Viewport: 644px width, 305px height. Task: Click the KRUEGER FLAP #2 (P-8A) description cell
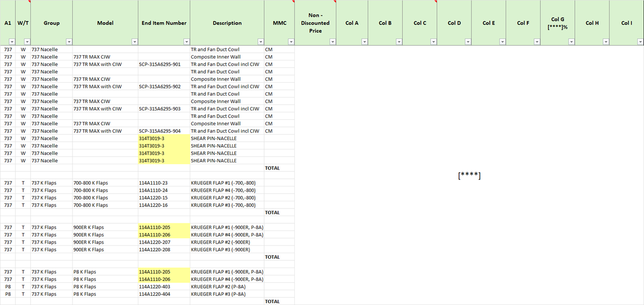218,287
